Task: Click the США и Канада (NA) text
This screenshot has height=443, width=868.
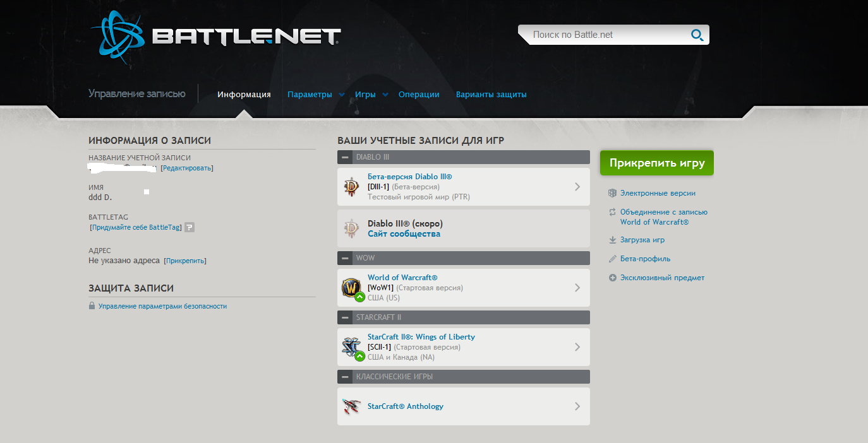Action: [x=401, y=357]
